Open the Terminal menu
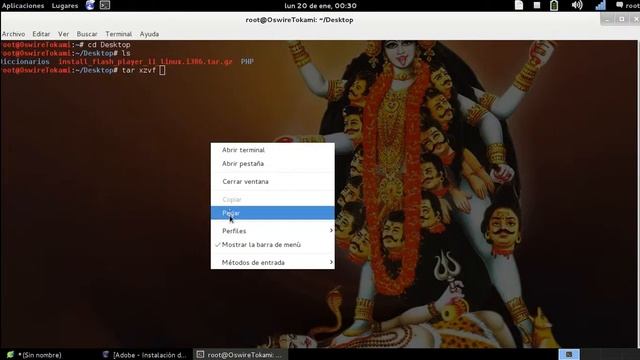The height and width of the screenshot is (360, 640). tap(118, 34)
